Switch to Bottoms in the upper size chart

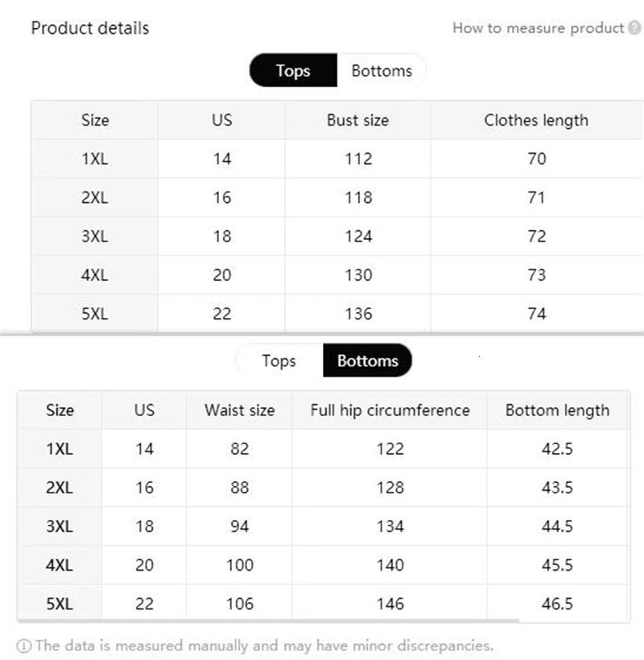[x=382, y=71]
